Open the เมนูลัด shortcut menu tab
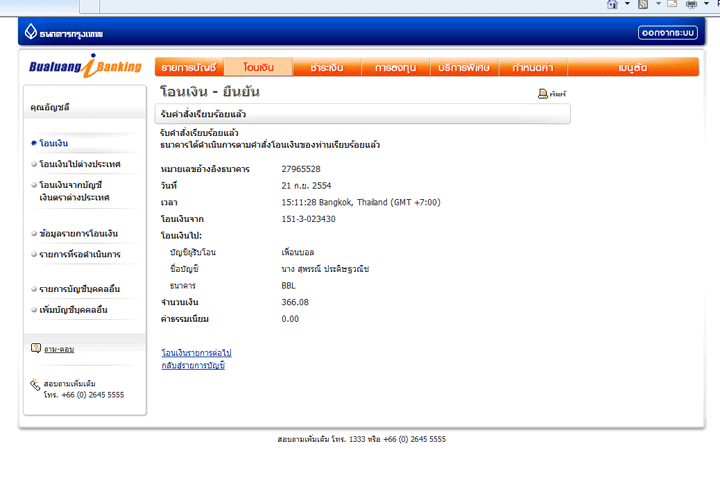The image size is (720, 480). [633, 67]
